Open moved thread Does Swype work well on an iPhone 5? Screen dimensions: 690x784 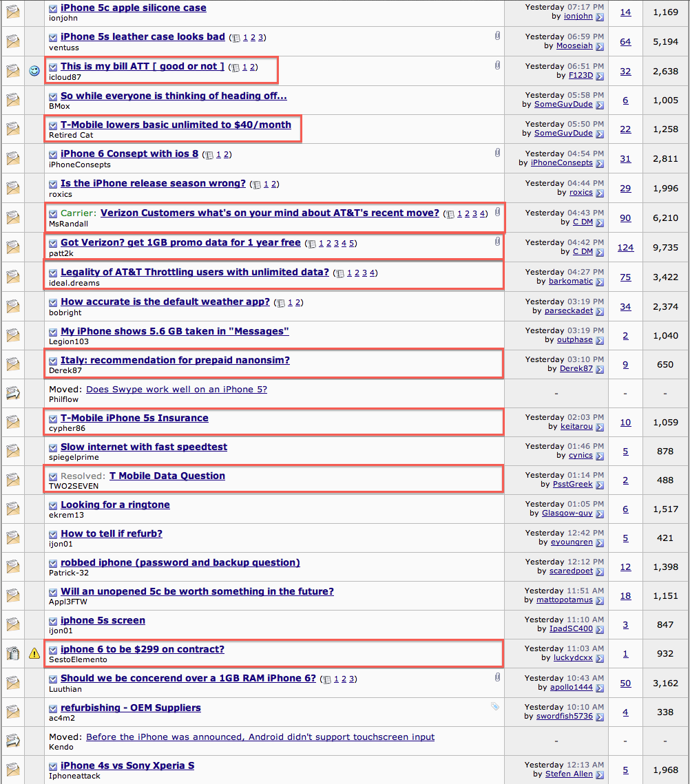(x=176, y=389)
